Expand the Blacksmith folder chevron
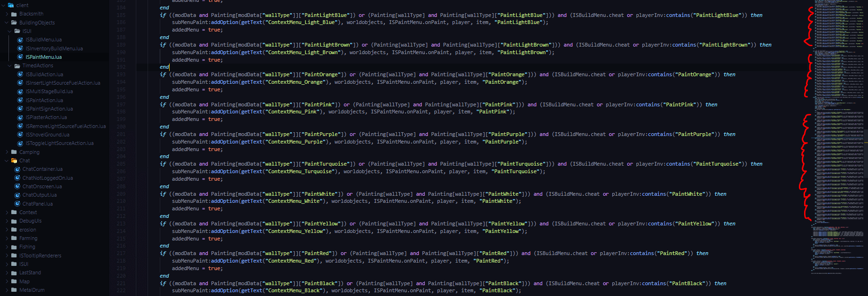Screen dimensions: 868x296 coord(7,14)
